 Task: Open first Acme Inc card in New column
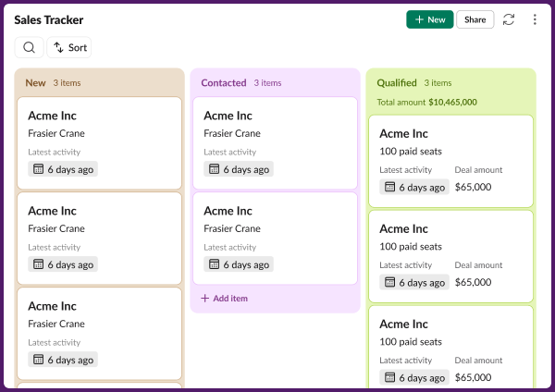(100, 143)
